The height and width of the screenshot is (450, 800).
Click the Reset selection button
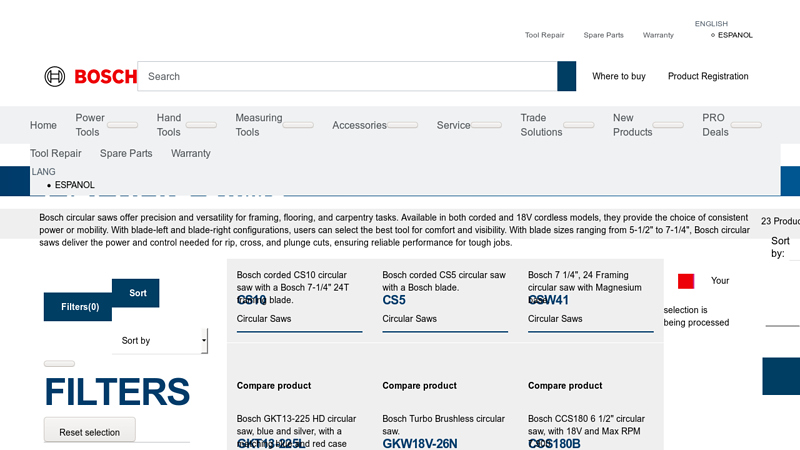pyautogui.click(x=89, y=432)
